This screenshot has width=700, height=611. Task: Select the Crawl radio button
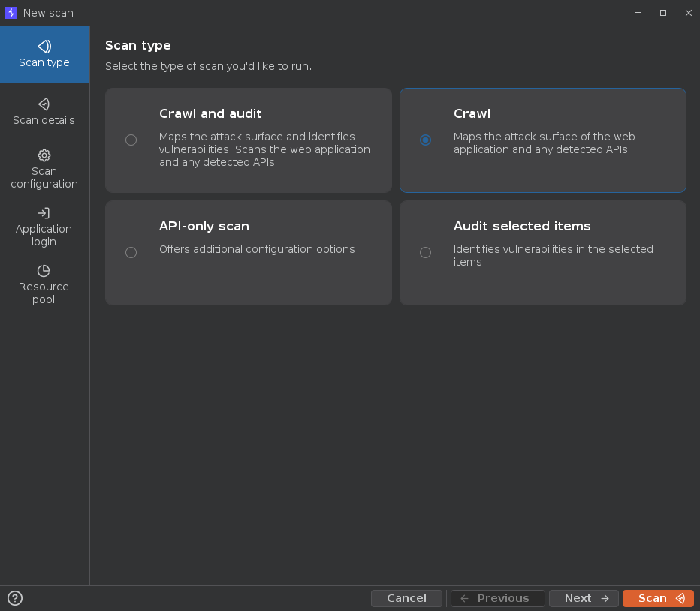click(426, 140)
